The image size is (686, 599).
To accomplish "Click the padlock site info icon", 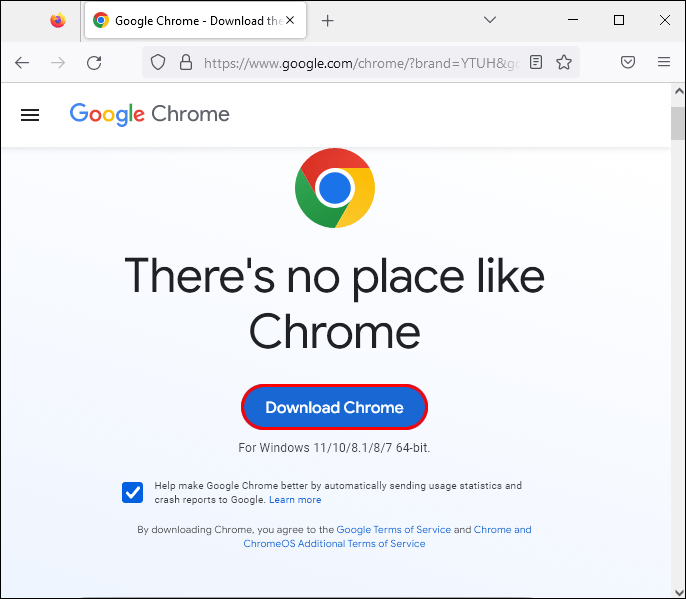I will (186, 63).
